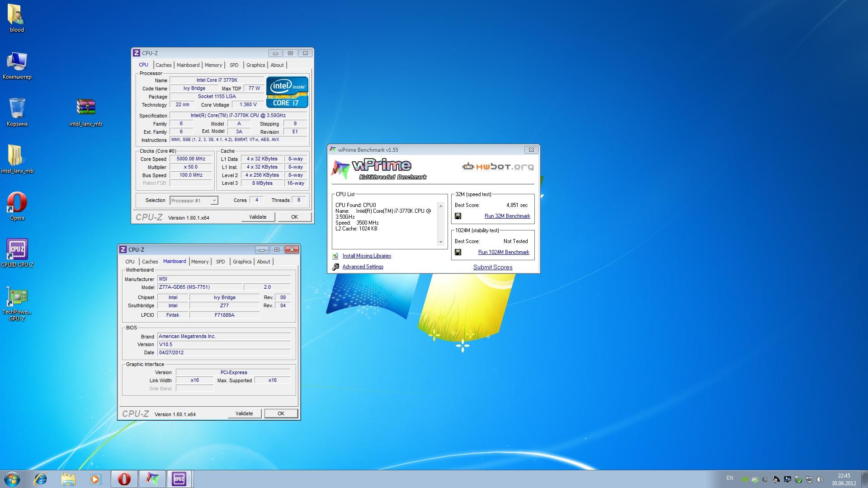This screenshot has height=488, width=868.
Task: Click the Safely Remove Hardware tray icon
Action: 798,479
